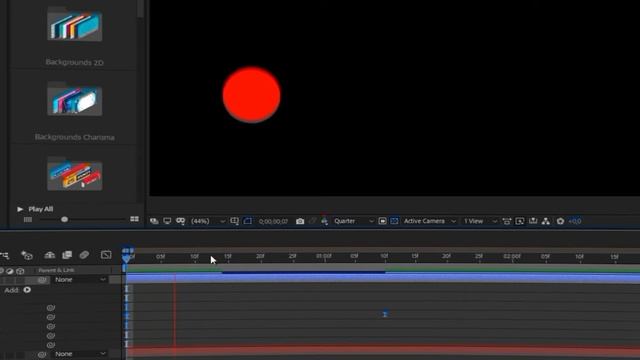Screen dimensions: 640x360
Task: Toggle pixel aspect ratio correction icon
Action: tap(507, 221)
